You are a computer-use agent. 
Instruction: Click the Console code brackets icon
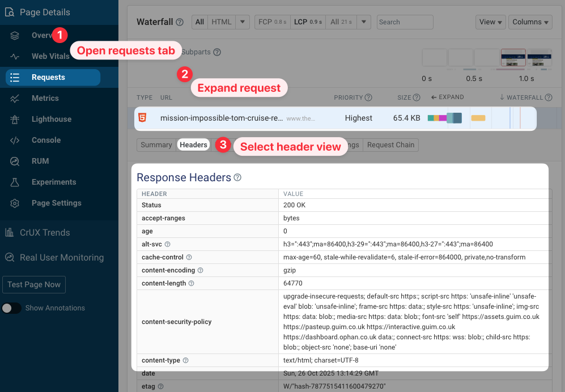point(15,140)
